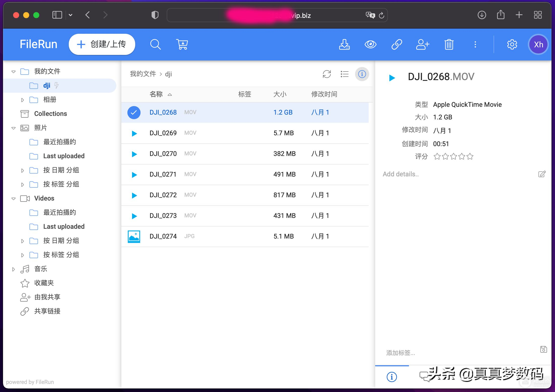Open the settings gear icon
555x392 pixels.
pos(512,45)
